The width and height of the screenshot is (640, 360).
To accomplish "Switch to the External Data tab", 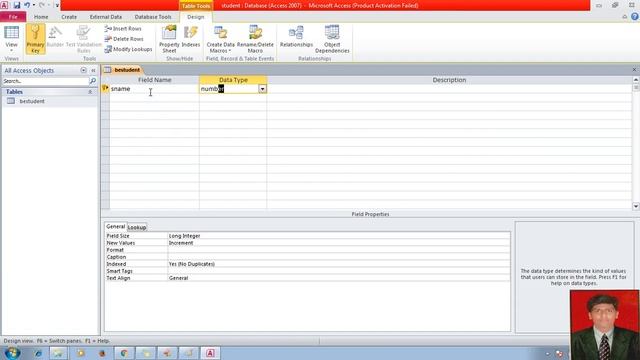I will tap(106, 17).
